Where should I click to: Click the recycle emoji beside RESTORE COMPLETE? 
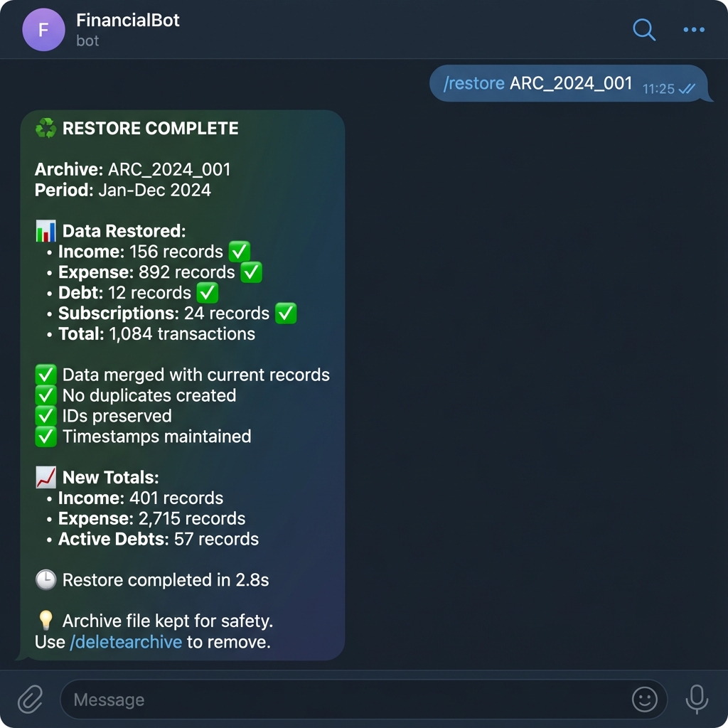[x=45, y=128]
